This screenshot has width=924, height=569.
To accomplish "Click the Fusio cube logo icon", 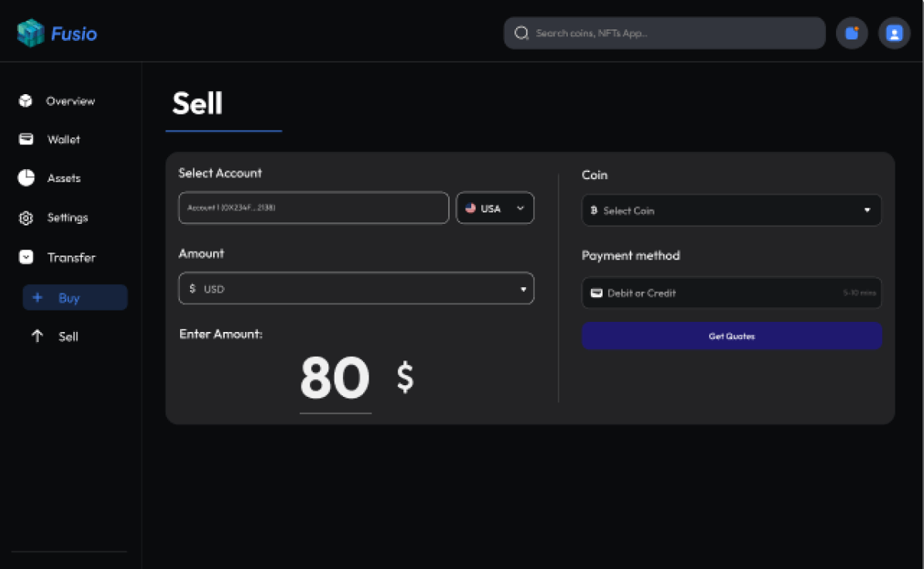I will pos(30,33).
